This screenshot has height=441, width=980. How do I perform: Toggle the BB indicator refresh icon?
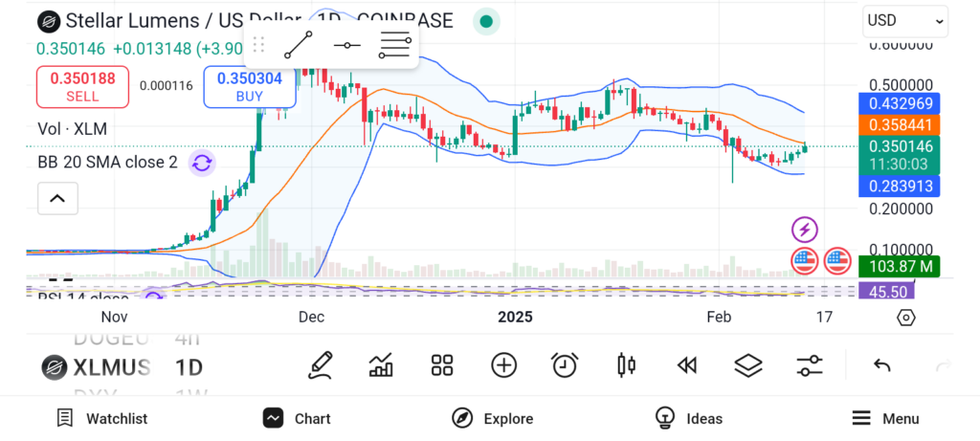pos(201,163)
